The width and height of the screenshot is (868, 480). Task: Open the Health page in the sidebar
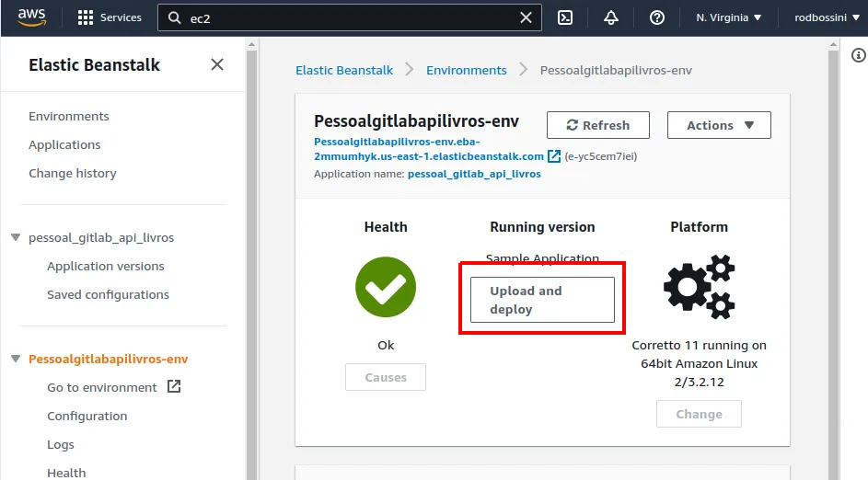(66, 473)
